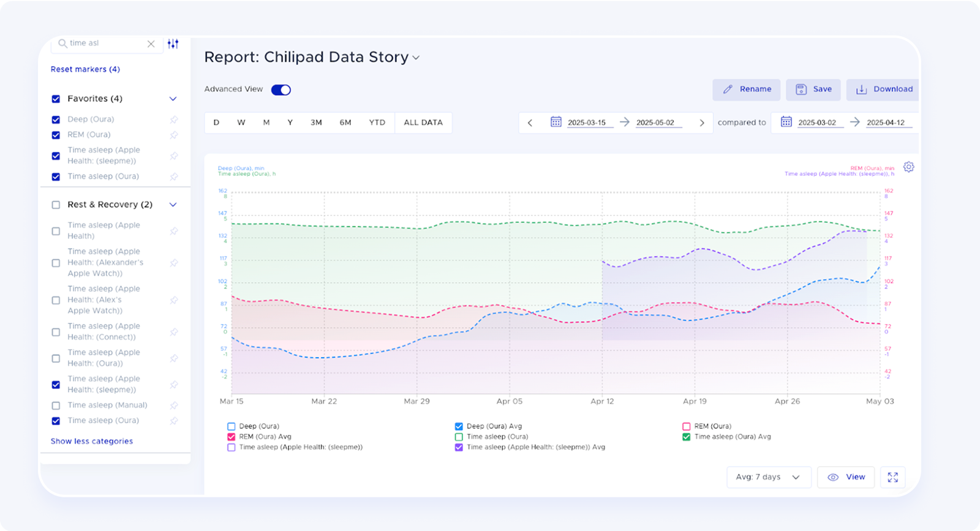Image resolution: width=980 pixels, height=531 pixels.
Task: Open the filter sliders icon
Action: tap(173, 43)
